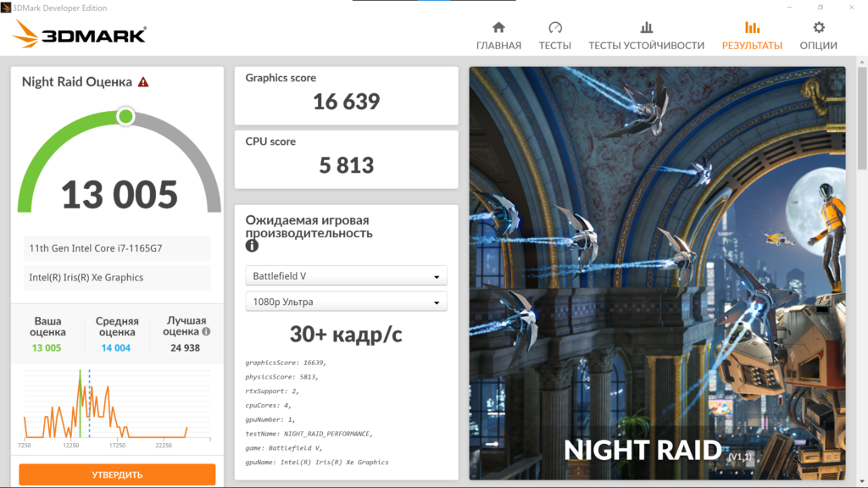Image resolution: width=868 pixels, height=488 pixels.
Task: Click the Intel(R) Iris(R) Xe Graphics field
Action: tap(117, 277)
